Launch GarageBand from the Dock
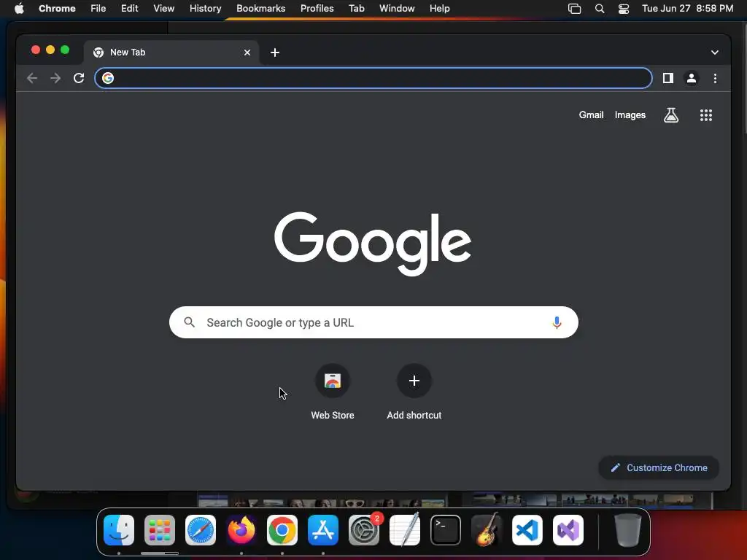Image resolution: width=747 pixels, height=560 pixels. coord(487,530)
